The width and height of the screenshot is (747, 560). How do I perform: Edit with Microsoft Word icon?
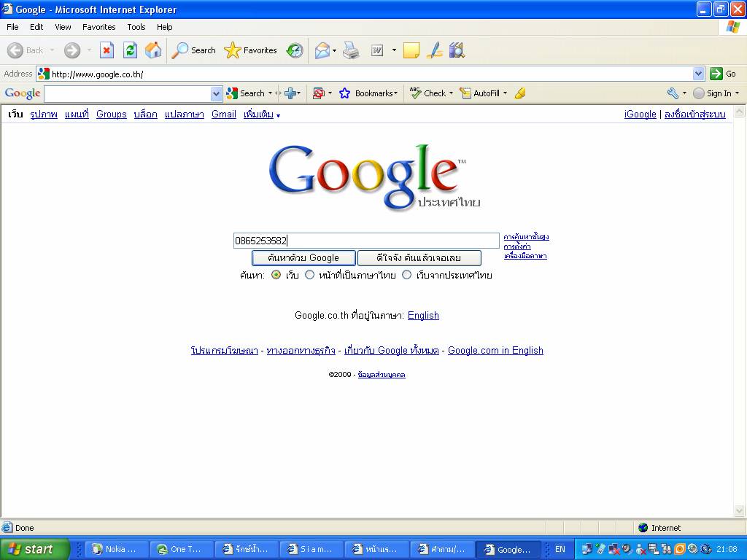[377, 50]
